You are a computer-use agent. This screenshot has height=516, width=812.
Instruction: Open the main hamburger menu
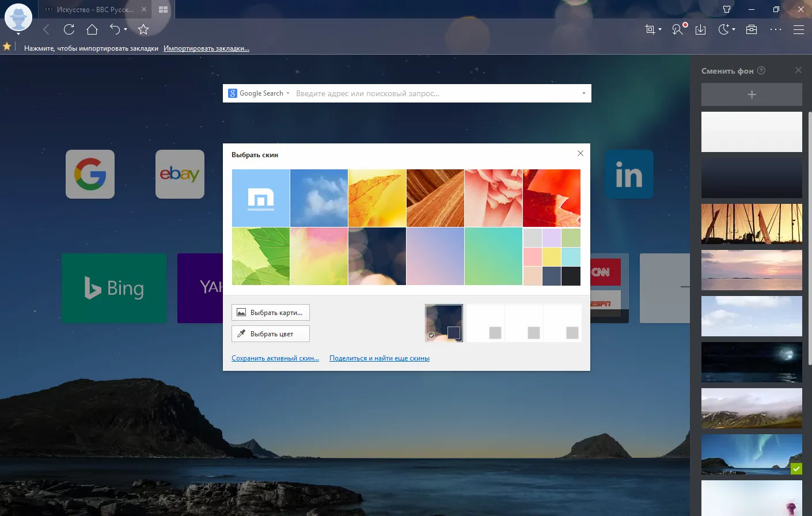click(x=799, y=29)
